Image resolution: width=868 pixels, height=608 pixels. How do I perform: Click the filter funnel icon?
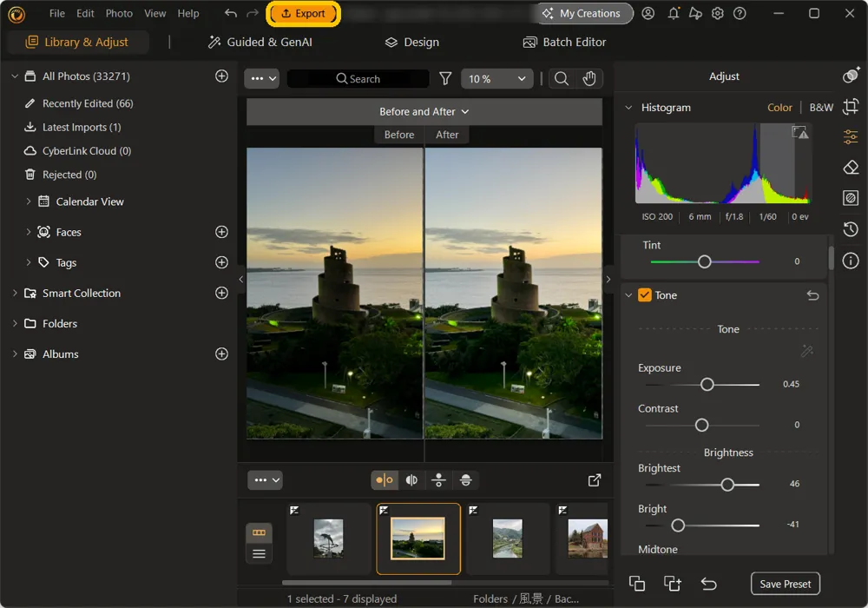point(445,79)
